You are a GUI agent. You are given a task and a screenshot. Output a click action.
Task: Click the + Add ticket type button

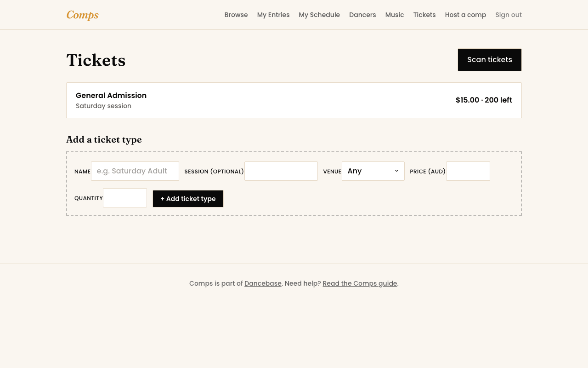coord(188,199)
